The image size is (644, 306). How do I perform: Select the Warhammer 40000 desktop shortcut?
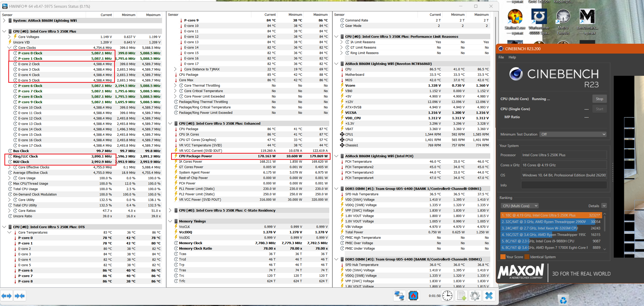[x=539, y=22]
